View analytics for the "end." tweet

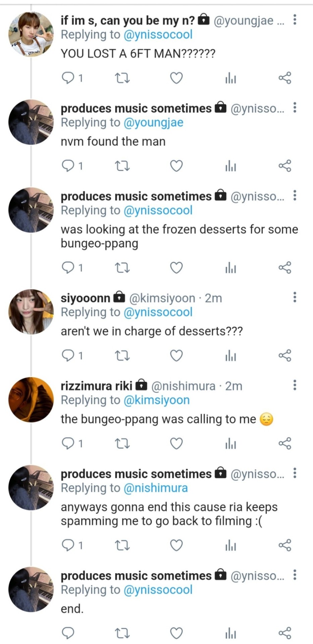(x=231, y=633)
